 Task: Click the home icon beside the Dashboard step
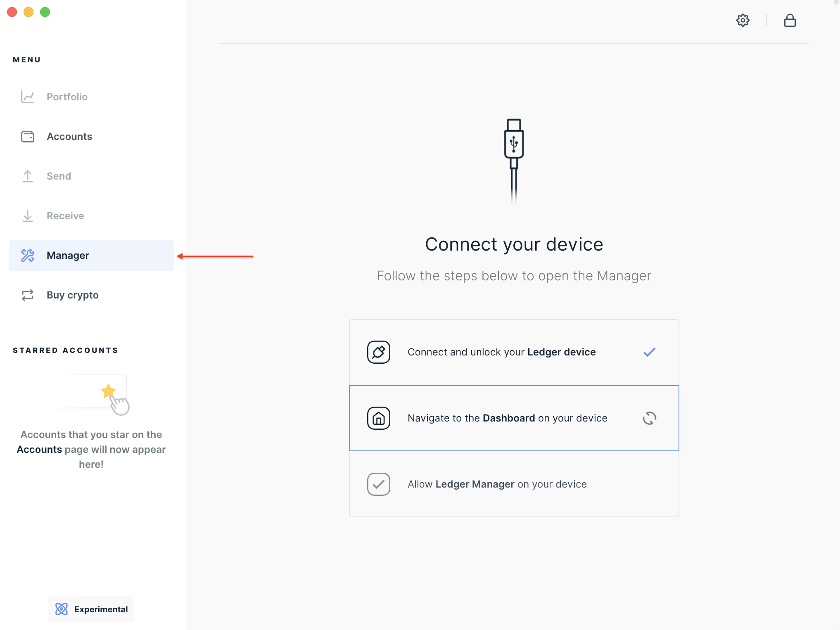pyautogui.click(x=378, y=418)
